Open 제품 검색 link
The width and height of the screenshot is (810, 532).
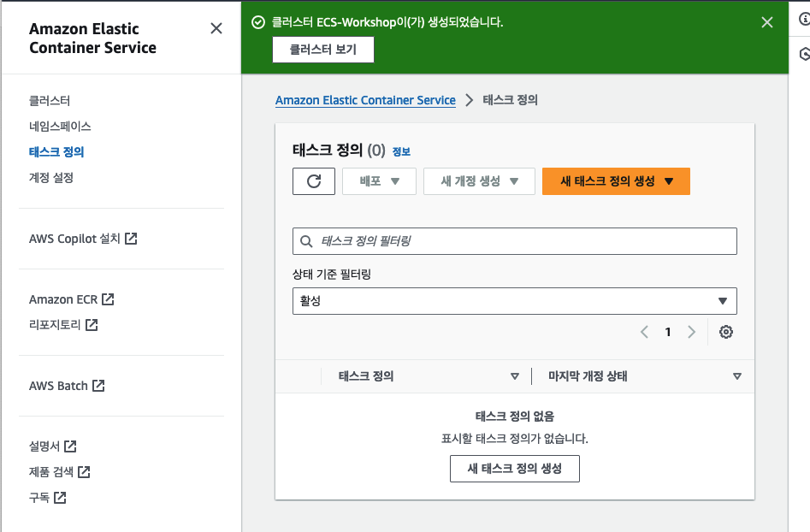click(x=51, y=471)
